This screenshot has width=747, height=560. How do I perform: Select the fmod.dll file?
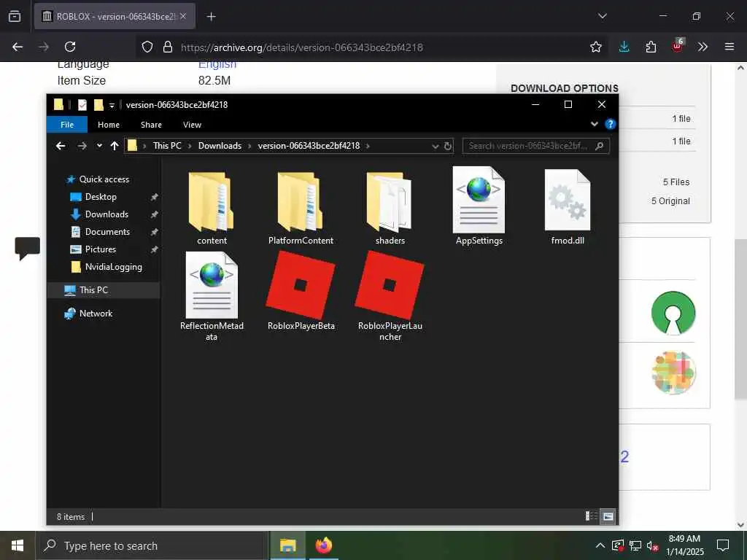point(568,207)
